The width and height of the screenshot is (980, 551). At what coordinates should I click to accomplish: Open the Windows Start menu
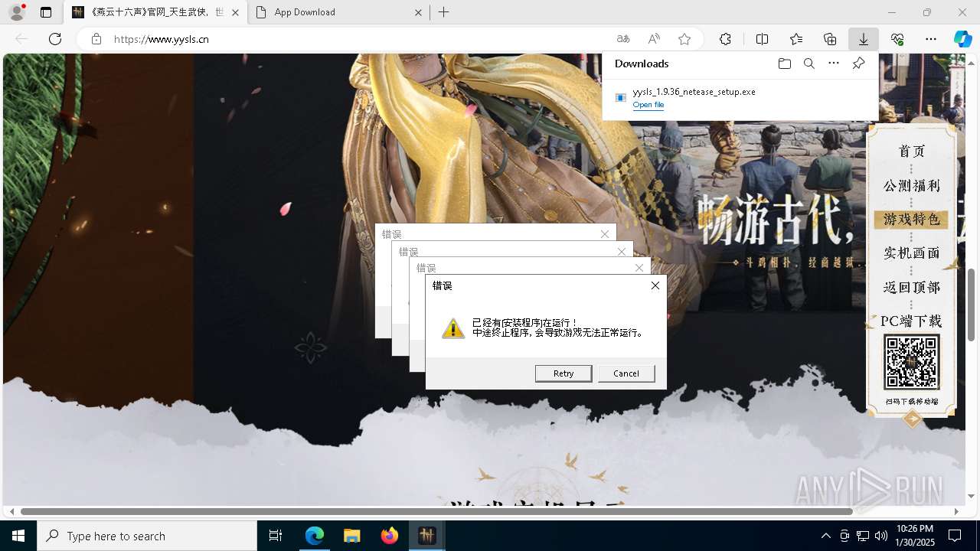pos(18,536)
